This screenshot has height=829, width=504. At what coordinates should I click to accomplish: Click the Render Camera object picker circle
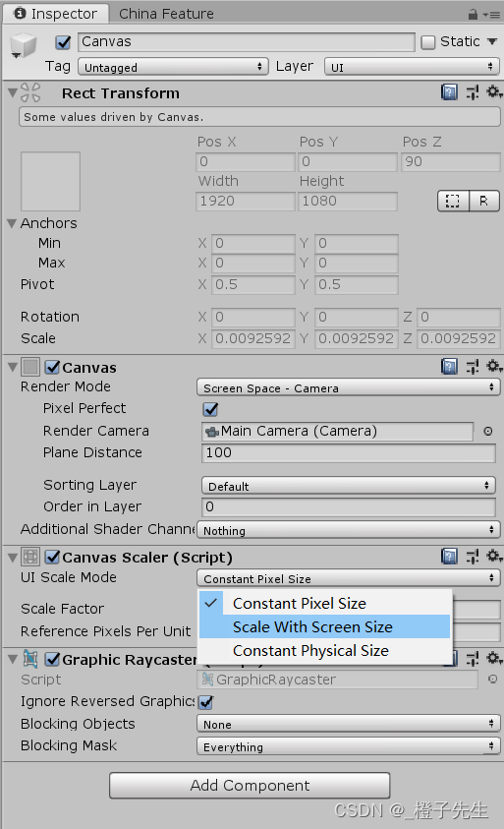(x=488, y=432)
